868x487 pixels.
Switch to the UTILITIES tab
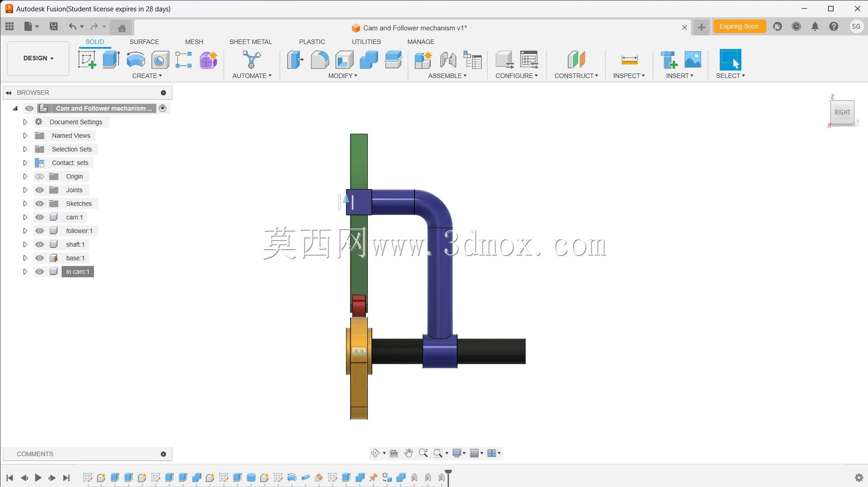[x=366, y=42]
